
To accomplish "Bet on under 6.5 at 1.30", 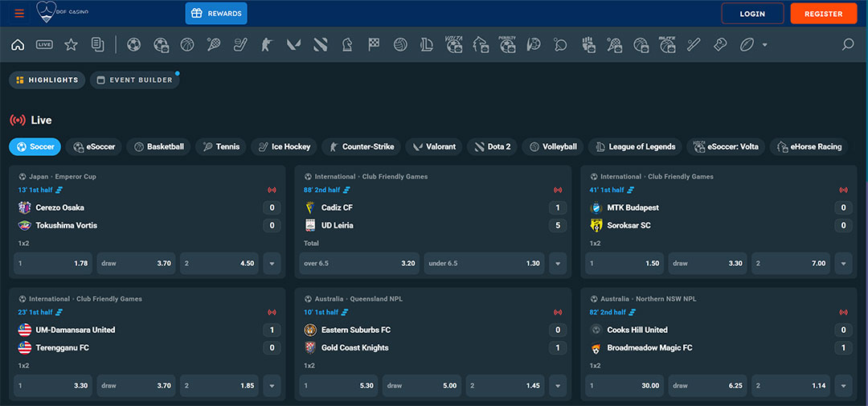I will [x=485, y=264].
